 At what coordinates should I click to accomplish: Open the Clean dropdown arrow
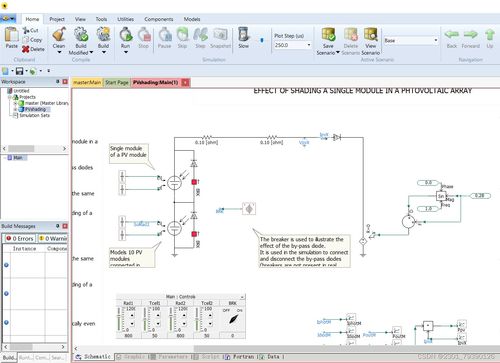(59, 52)
